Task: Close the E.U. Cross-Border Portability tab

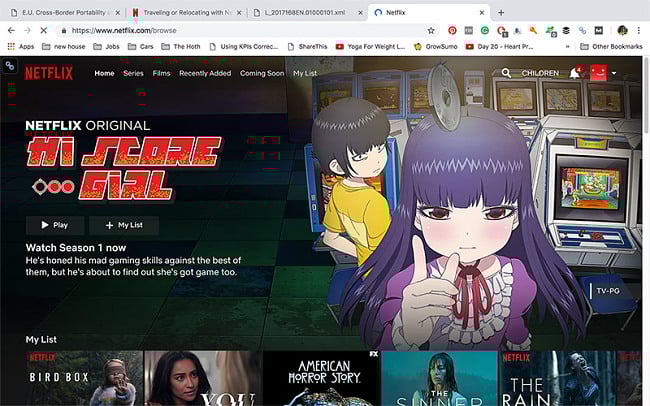Action: 117,13
